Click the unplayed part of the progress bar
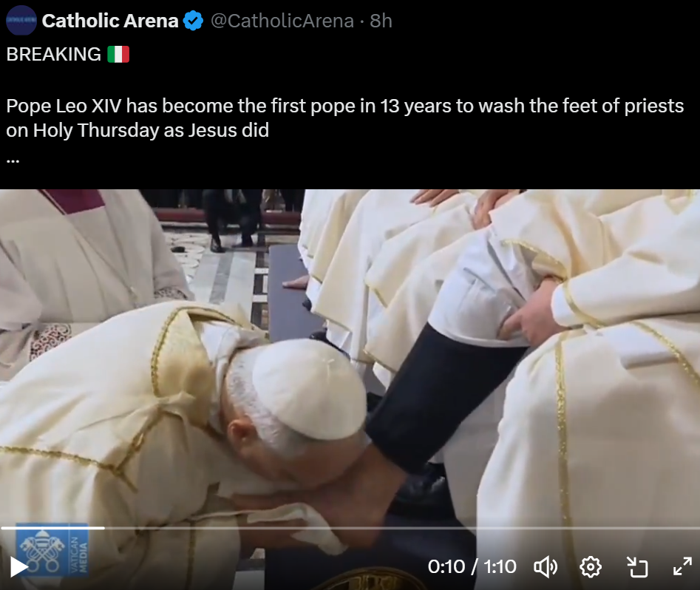Screen dimensions: 700x590 pos(402,528)
